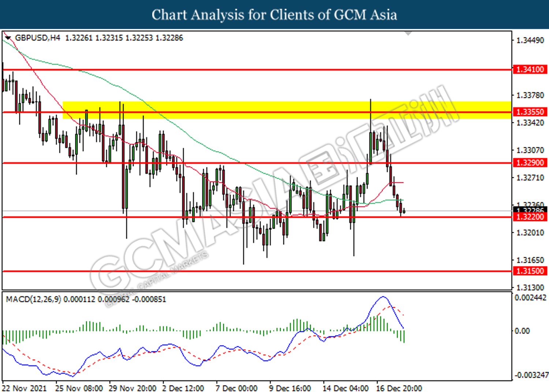Click the 1.33550 red price label
This screenshot has width=549, height=392.
coord(530,112)
